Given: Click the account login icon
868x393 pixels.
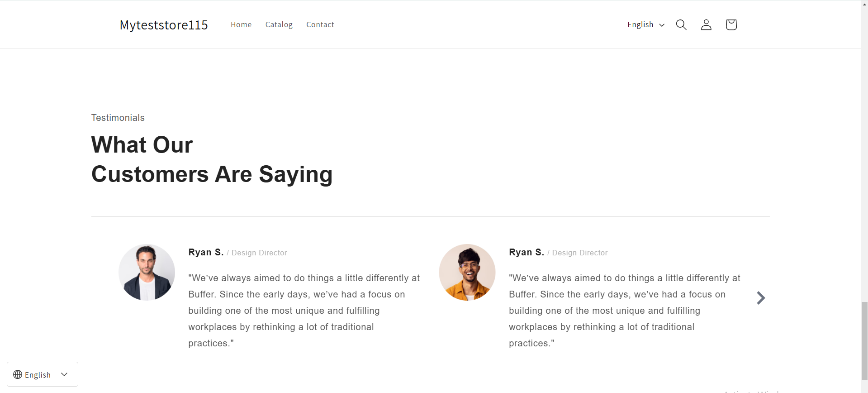Looking at the screenshot, I should click(x=706, y=24).
